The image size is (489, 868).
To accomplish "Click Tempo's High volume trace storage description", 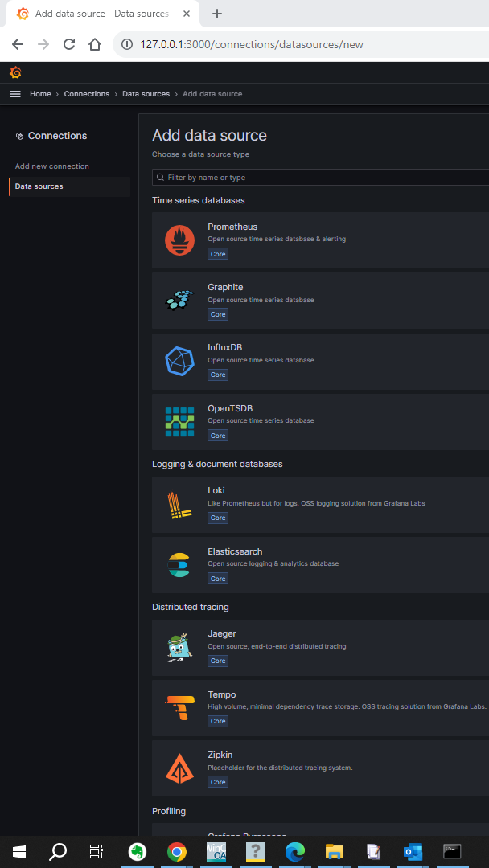I will click(347, 706).
